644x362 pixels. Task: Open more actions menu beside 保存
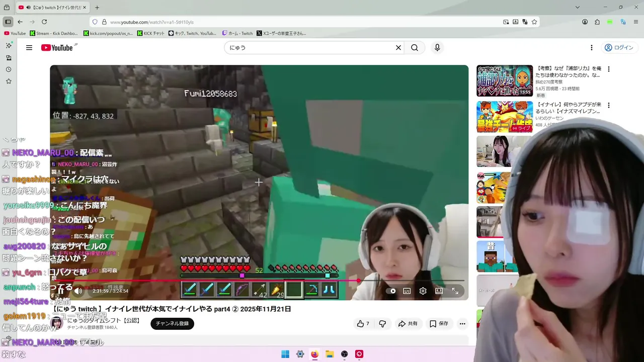pyautogui.click(x=462, y=324)
